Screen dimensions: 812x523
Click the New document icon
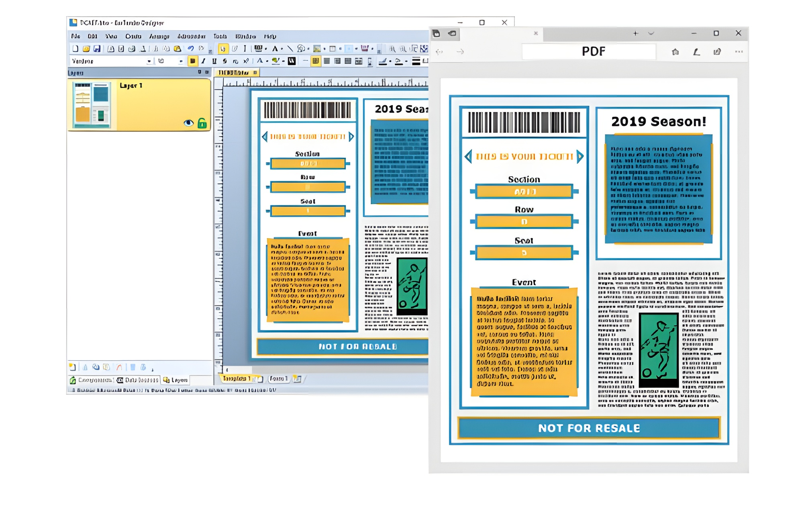coord(75,49)
